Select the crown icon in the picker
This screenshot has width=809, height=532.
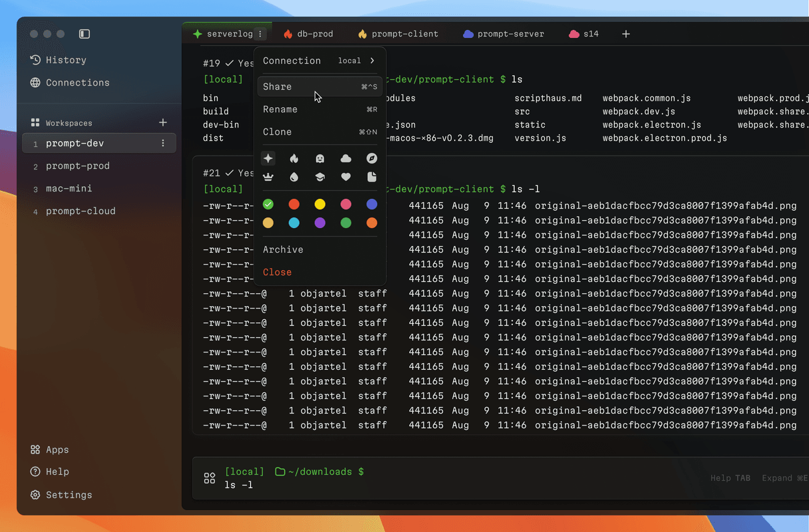point(268,177)
